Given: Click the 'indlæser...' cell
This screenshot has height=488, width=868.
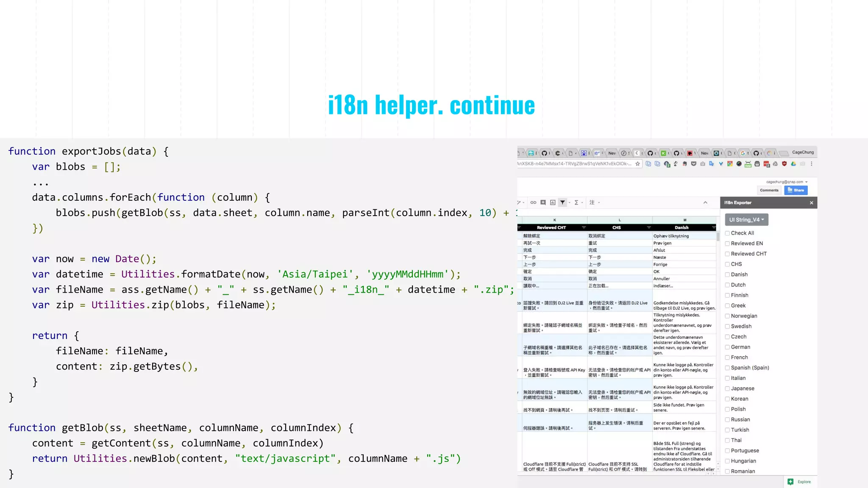Looking at the screenshot, I should [x=684, y=286].
